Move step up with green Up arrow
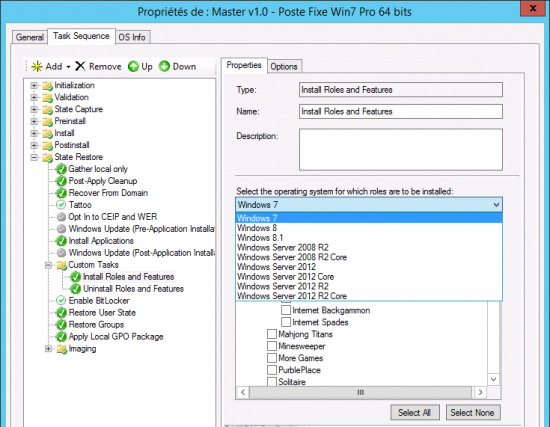Viewport: 550px width, 427px height. pyautogui.click(x=133, y=66)
